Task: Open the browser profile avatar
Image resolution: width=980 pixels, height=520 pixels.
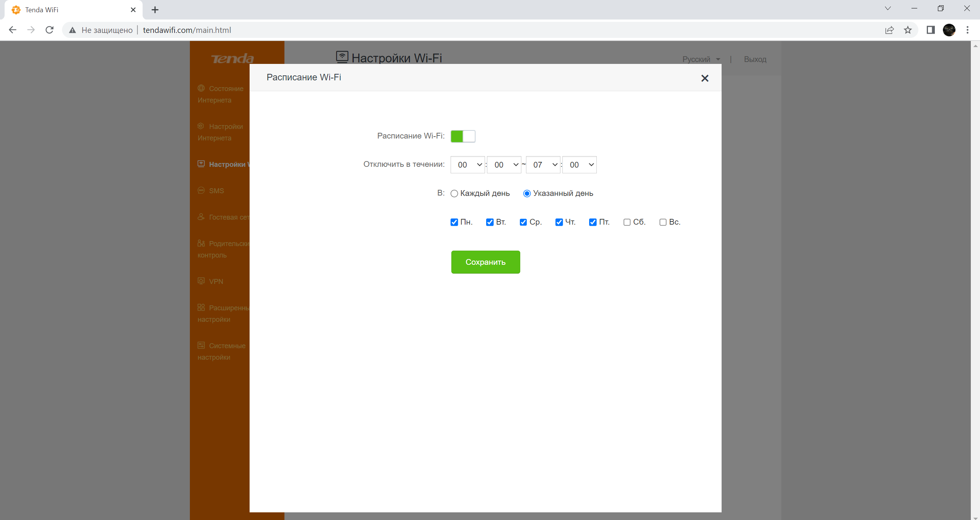Action: pyautogui.click(x=949, y=30)
